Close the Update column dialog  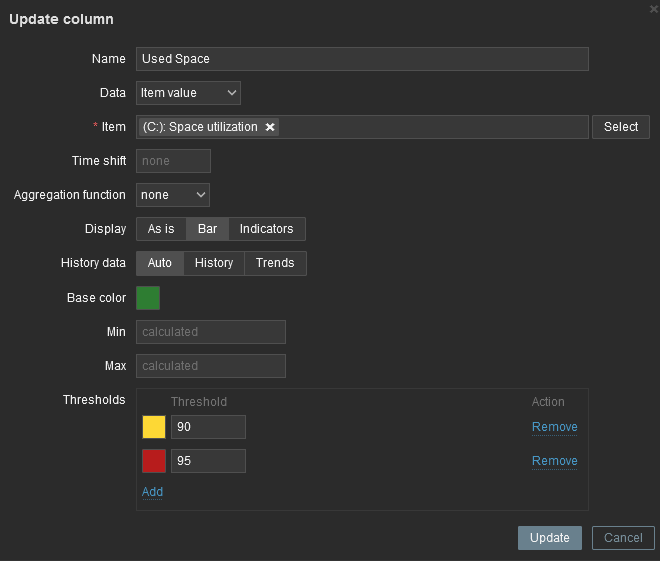click(654, 8)
